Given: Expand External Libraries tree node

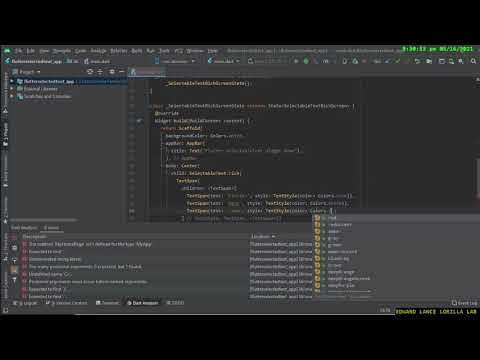Looking at the screenshot, I should [x=12, y=89].
